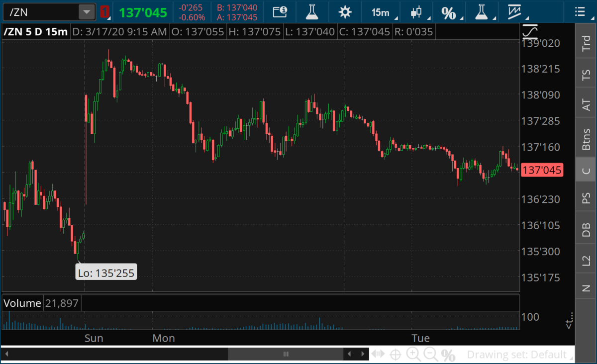Click the Lo: 135'255 low price bubble
The width and height of the screenshot is (597, 364).
coord(106,272)
